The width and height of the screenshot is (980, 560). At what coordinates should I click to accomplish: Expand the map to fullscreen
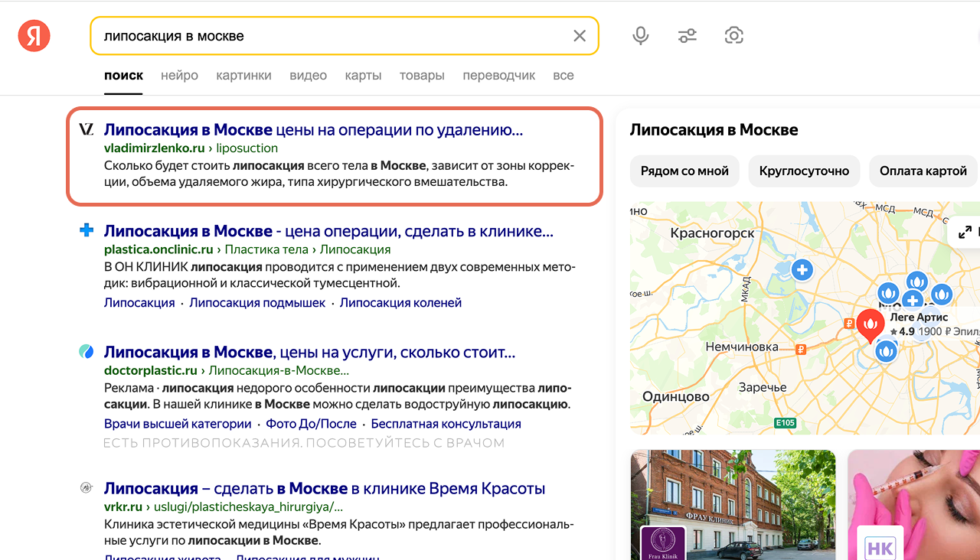coord(965,231)
